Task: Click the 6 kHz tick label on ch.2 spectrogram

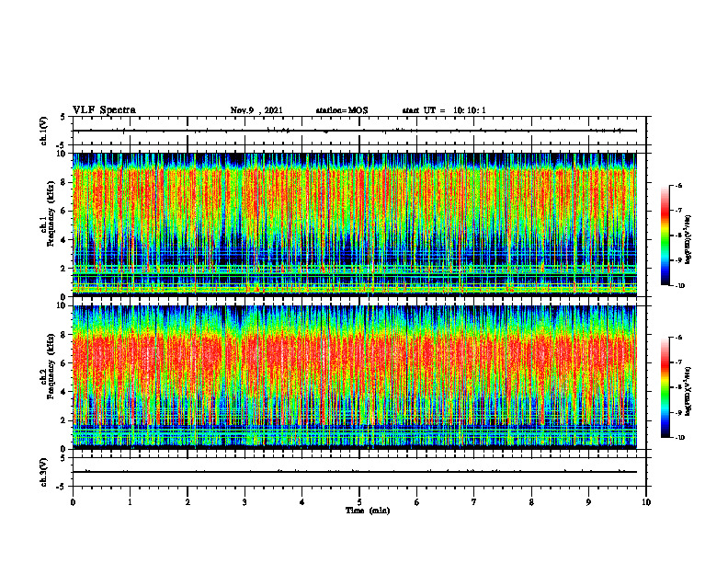Action: [64, 363]
